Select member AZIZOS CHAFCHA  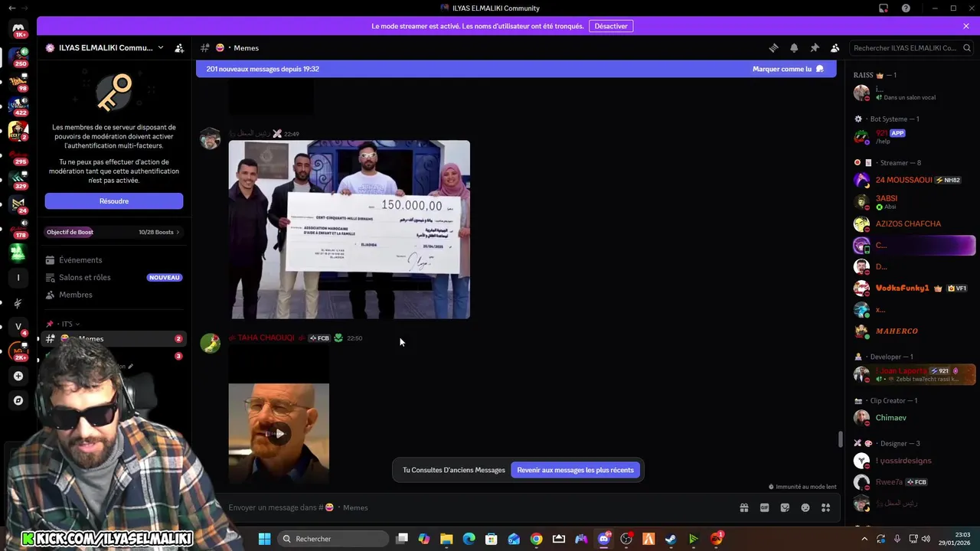click(914, 224)
